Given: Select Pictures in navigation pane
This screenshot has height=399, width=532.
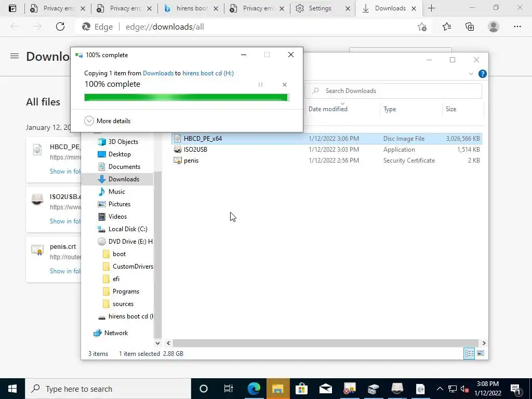Looking at the screenshot, I should coord(114,204).
